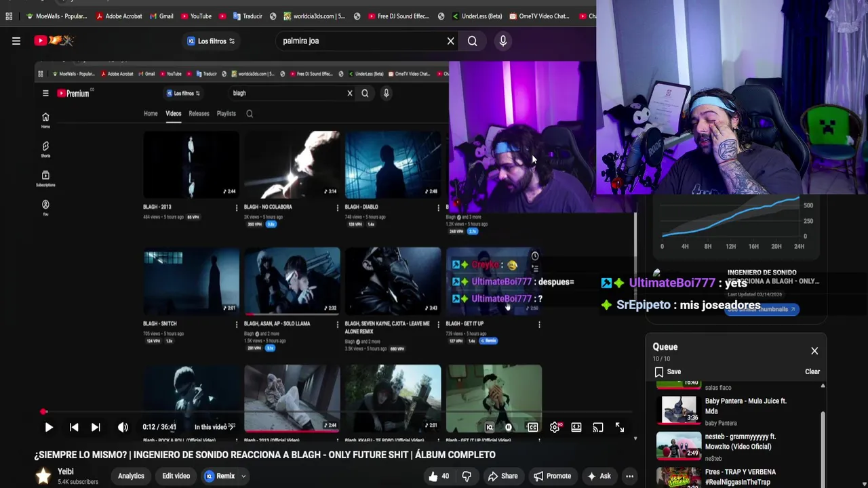Open the Traducir bookmark
Image resolution: width=868 pixels, height=488 pixels.
(247, 16)
